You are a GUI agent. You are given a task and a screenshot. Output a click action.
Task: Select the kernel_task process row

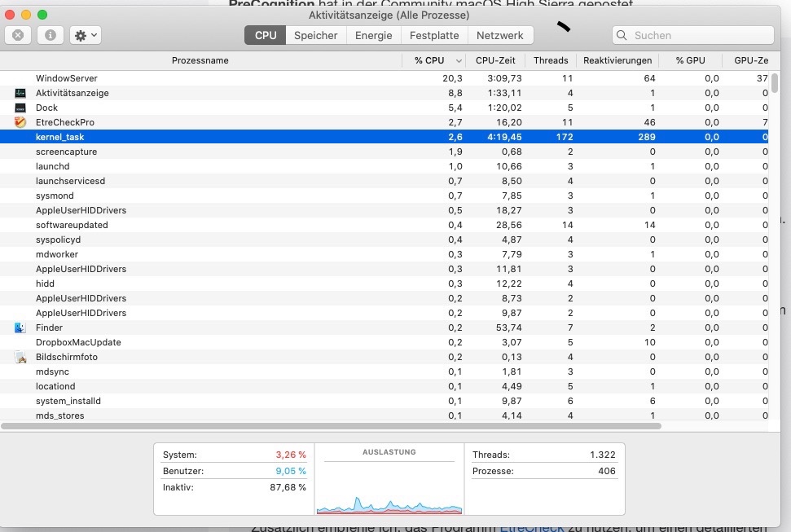[385, 137]
